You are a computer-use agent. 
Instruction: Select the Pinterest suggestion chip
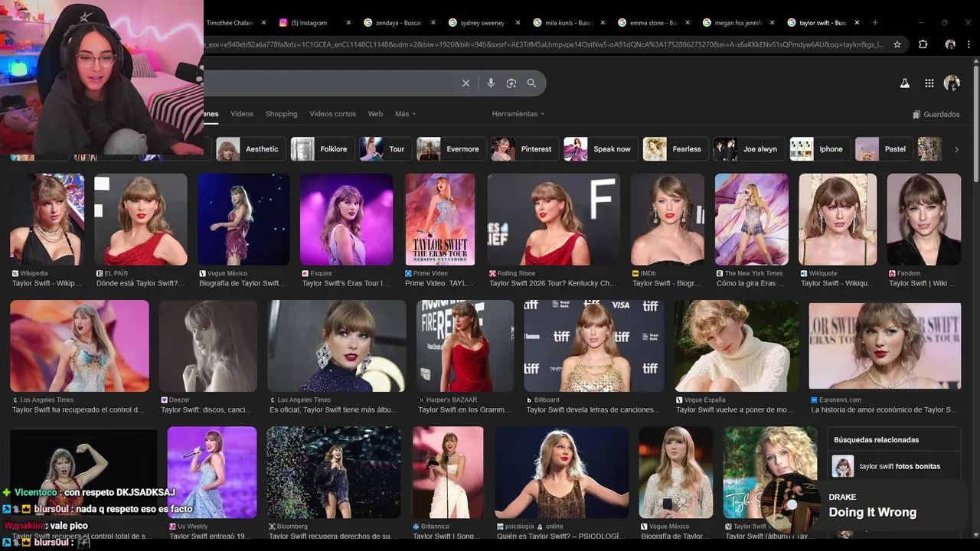(525, 149)
